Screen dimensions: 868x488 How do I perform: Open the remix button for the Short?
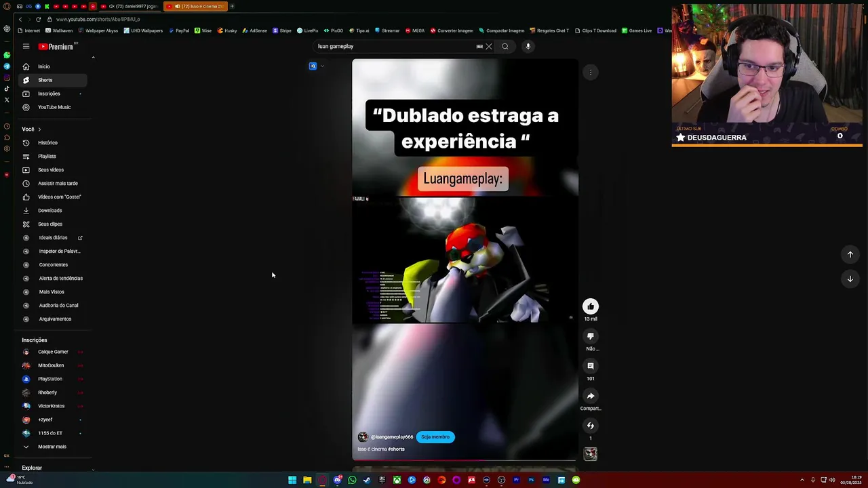(x=591, y=426)
